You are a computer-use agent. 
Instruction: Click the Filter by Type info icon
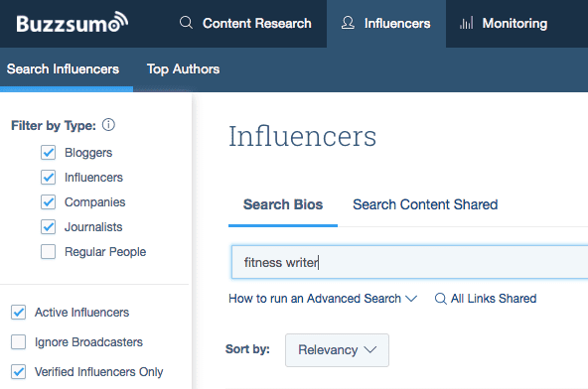(x=108, y=125)
